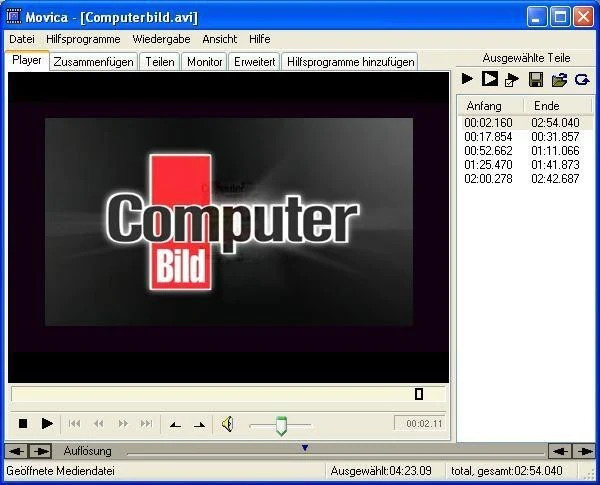
Task: Click the play-with-checkmark icon
Action: 512,80
